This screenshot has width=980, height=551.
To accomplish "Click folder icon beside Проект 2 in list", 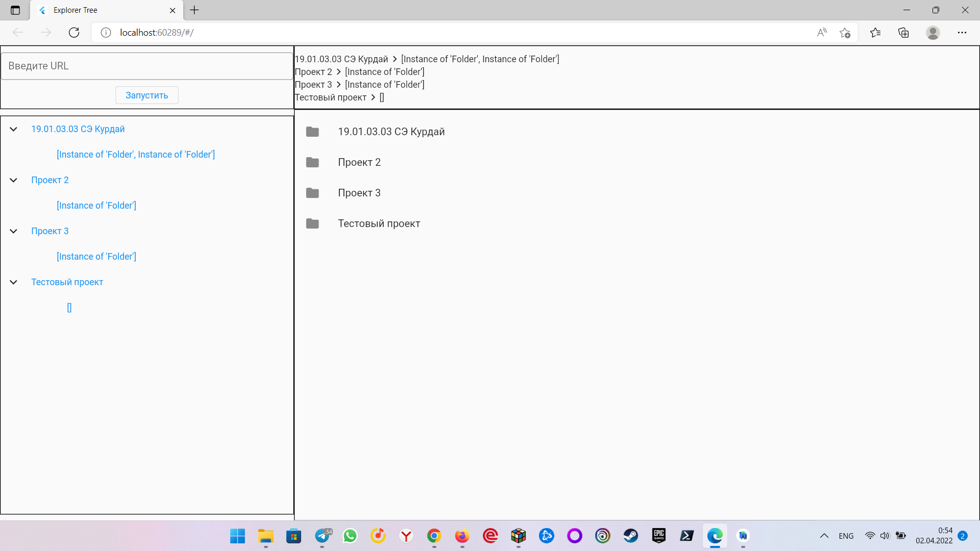I will (312, 162).
